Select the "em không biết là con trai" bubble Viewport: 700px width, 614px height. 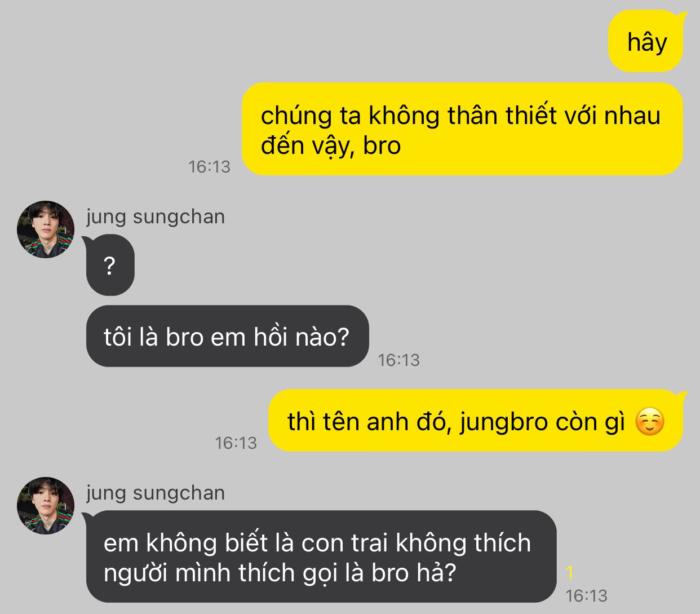coord(320,556)
